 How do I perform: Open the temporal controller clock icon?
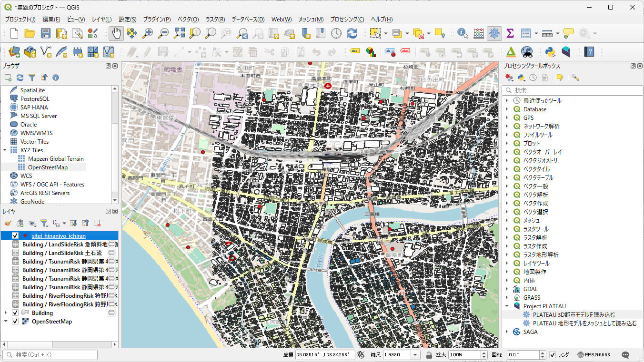click(x=336, y=33)
